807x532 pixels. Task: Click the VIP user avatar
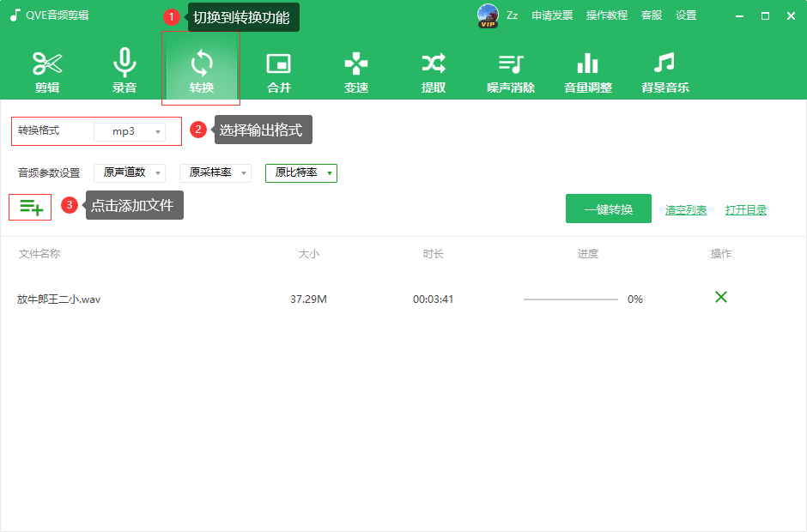488,15
